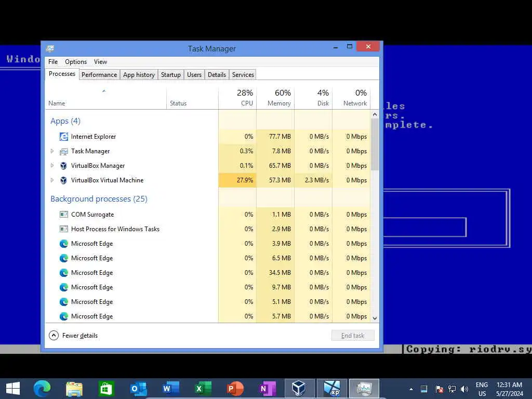Select the Edge row using 9.7 MB

click(x=208, y=287)
